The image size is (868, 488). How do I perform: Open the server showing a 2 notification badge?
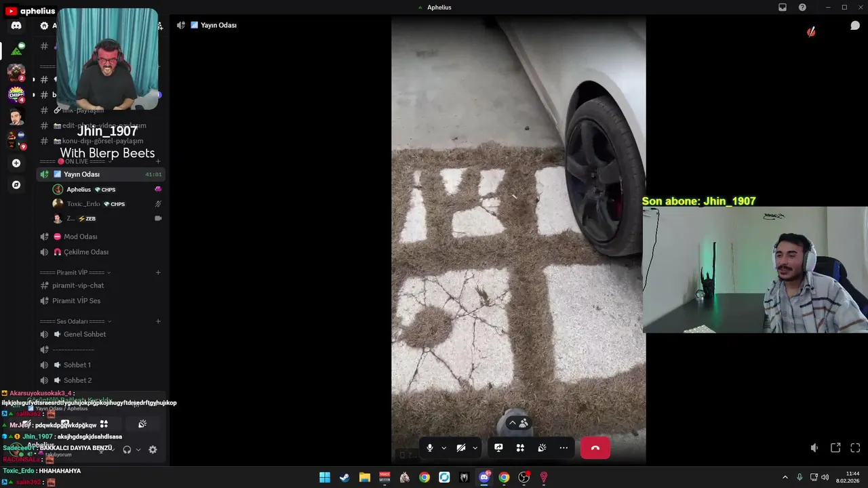click(16, 72)
